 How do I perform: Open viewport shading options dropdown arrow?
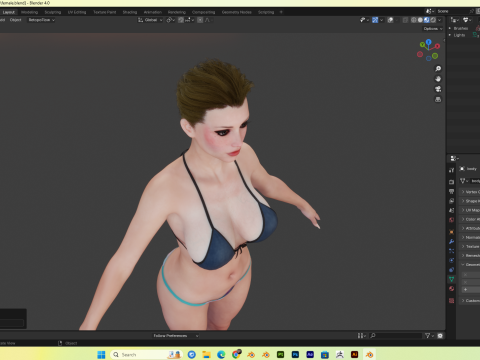tap(440, 20)
